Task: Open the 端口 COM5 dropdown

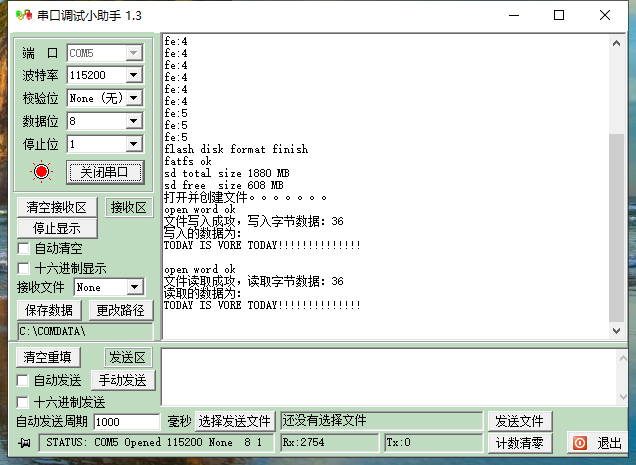Action: coord(133,53)
